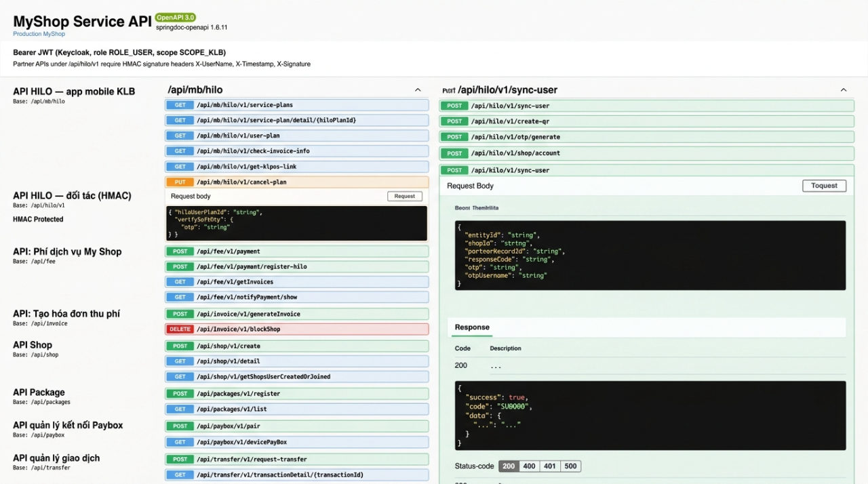Click the 200 response JSON code block
Image resolution: width=868 pixels, height=484 pixels.
650,416
